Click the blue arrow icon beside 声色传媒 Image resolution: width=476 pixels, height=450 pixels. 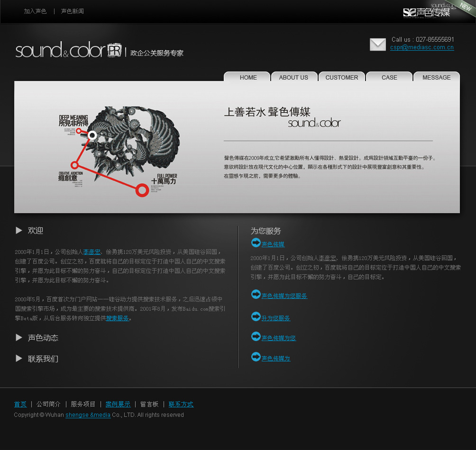click(256, 243)
